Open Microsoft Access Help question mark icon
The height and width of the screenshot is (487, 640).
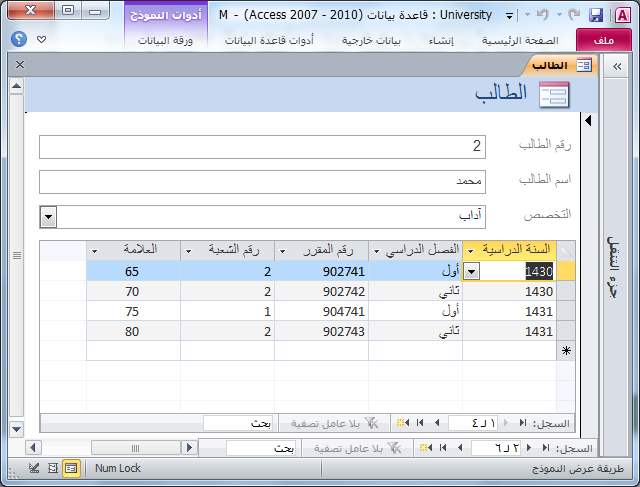19,39
